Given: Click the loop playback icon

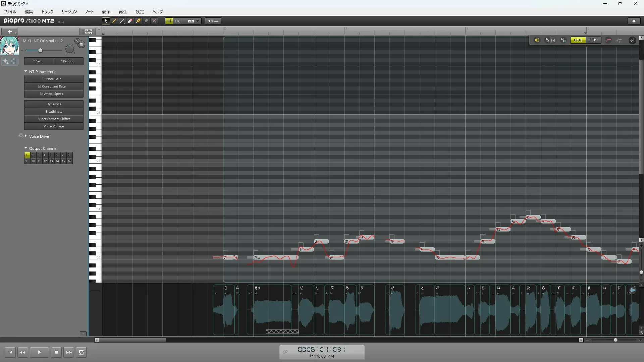Looking at the screenshot, I should (81, 352).
